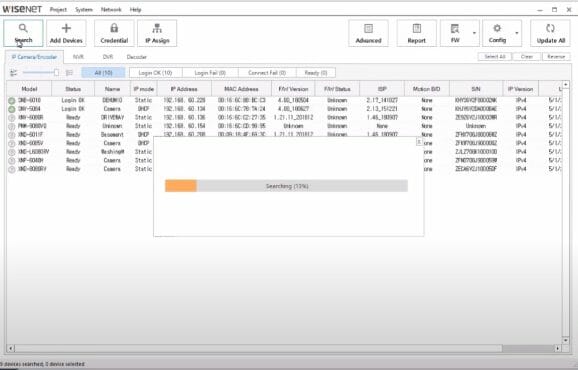Expand the FW button dropdown arrow

click(x=474, y=33)
